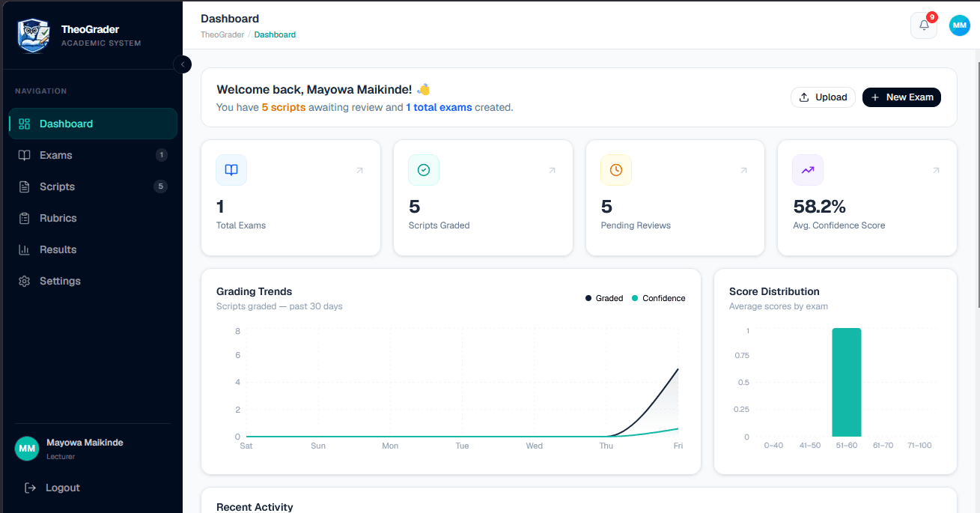980x513 pixels.
Task: Click the '58.2%' confidence value
Action: pos(820,207)
